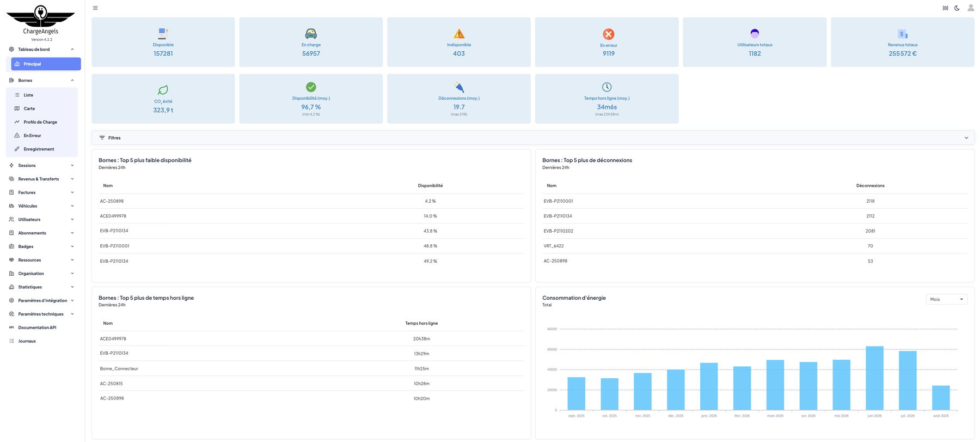Click the AC-250815 station name
The image size is (980, 442).
[112, 384]
